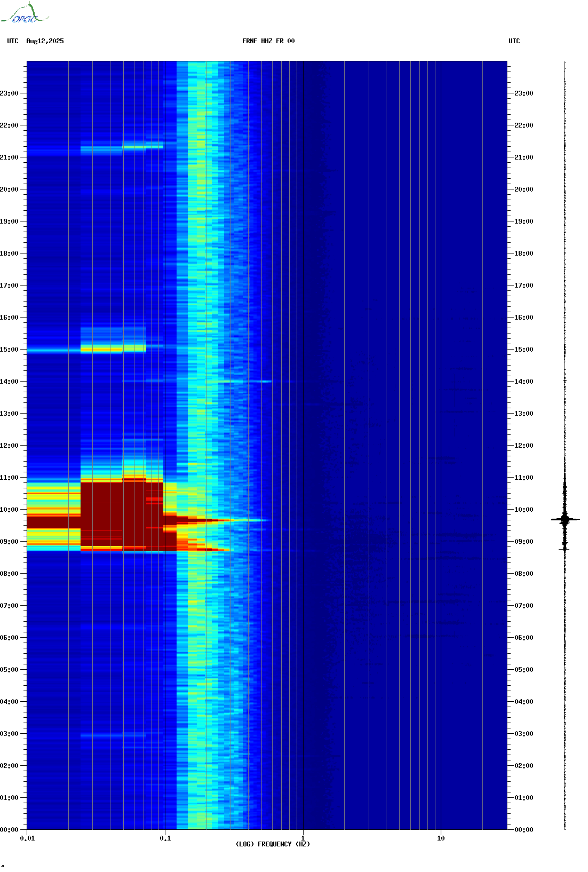Click the left-axis 06:00 time label

[9, 638]
